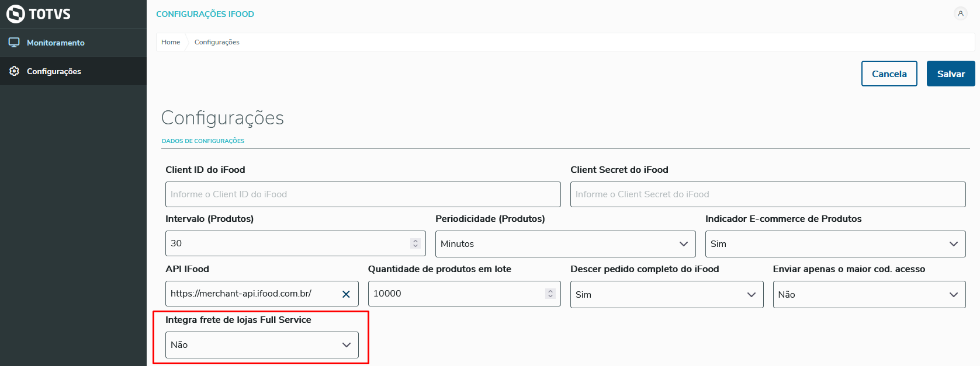Go to Home breadcrumb link
980x366 pixels.
[171, 42]
